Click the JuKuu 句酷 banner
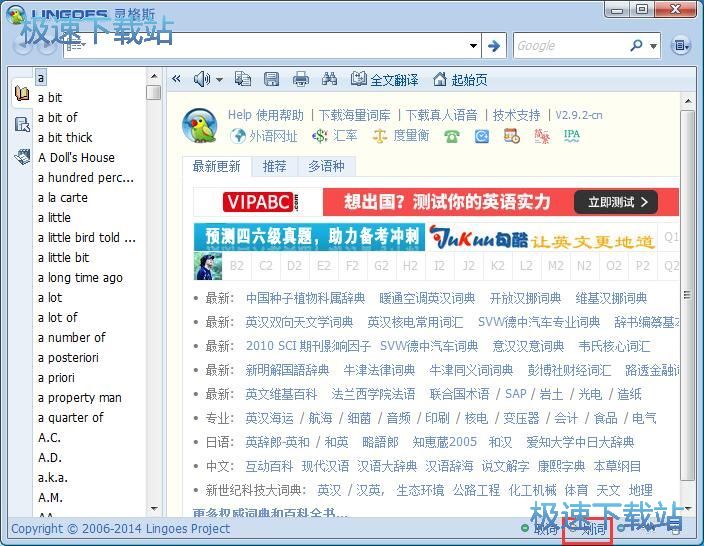704x546 pixels. tap(541, 237)
